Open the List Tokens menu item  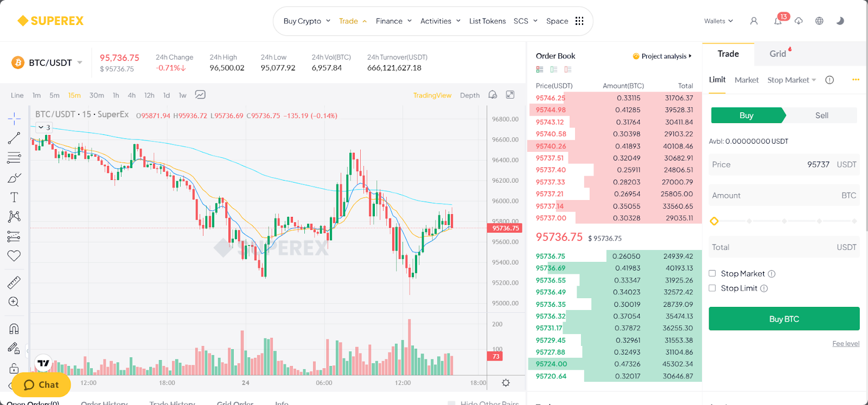487,21
